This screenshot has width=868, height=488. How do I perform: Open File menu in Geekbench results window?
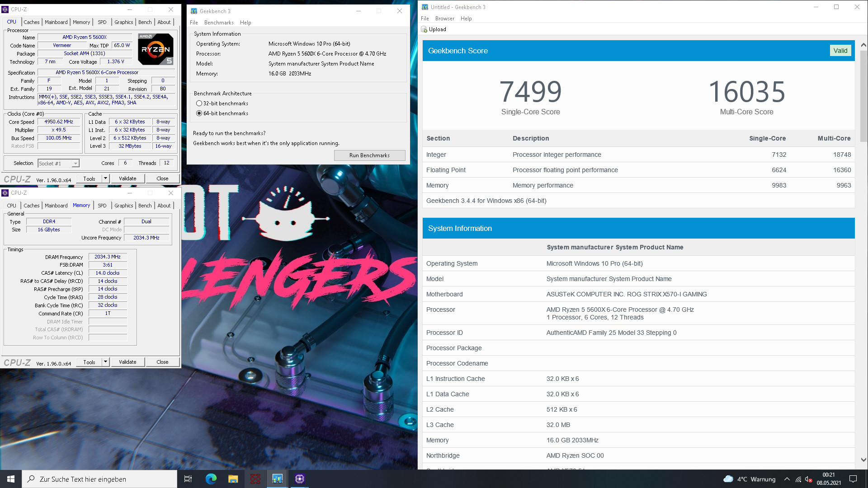(425, 19)
